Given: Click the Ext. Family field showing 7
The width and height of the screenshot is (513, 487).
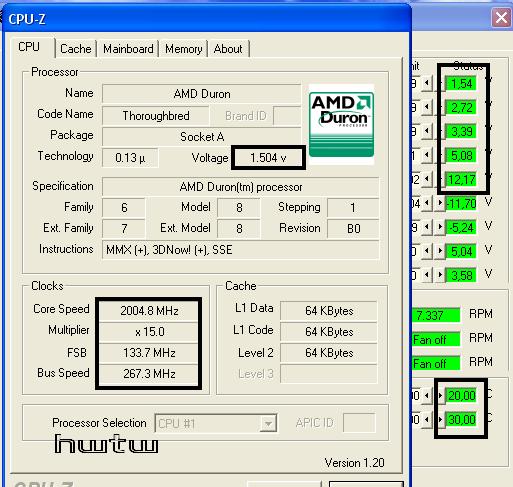Looking at the screenshot, I should [124, 229].
